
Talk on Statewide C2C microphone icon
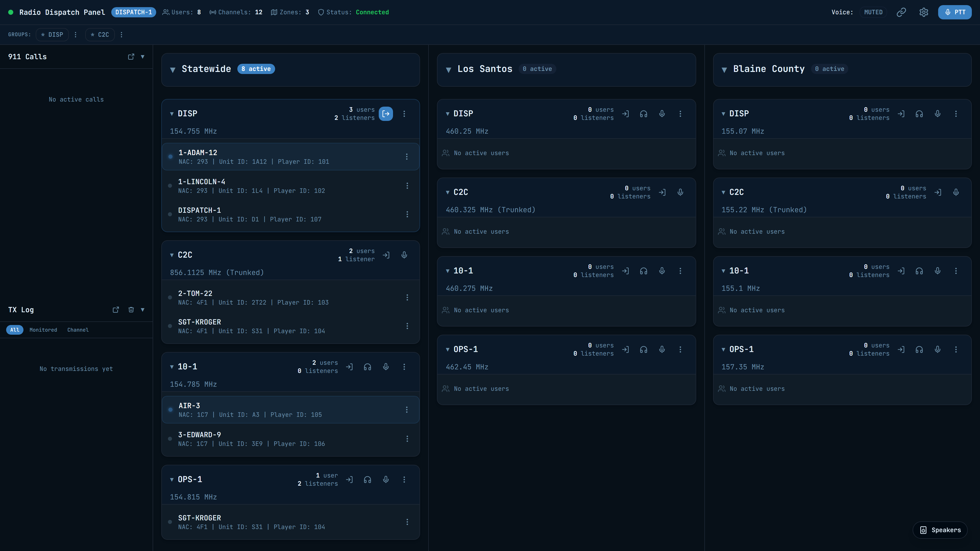(405, 255)
